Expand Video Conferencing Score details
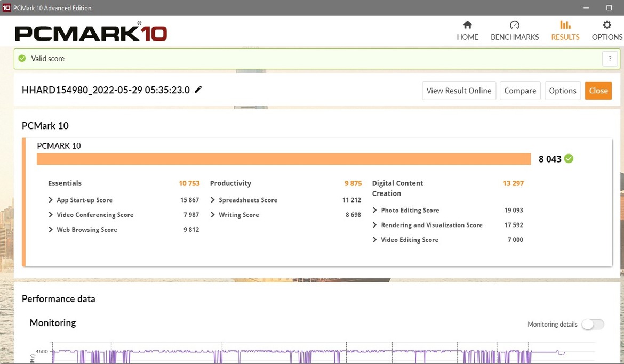The image size is (624, 364). (51, 215)
